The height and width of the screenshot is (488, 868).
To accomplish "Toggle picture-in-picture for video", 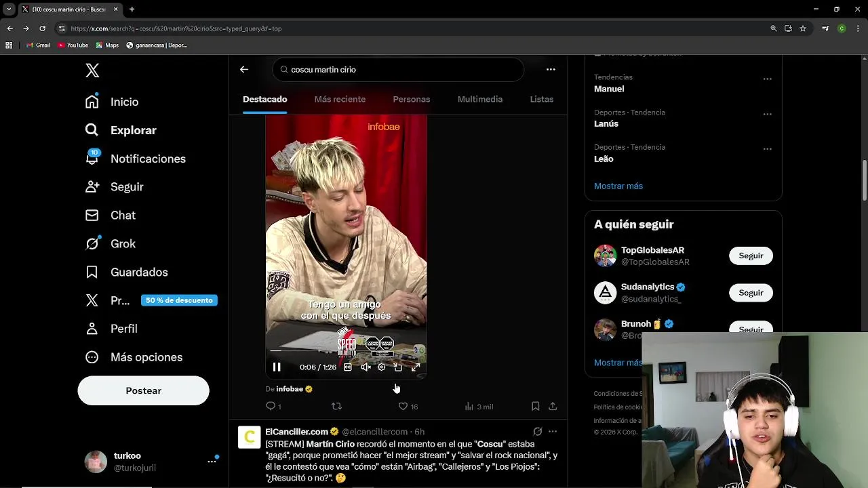I will [x=398, y=367].
